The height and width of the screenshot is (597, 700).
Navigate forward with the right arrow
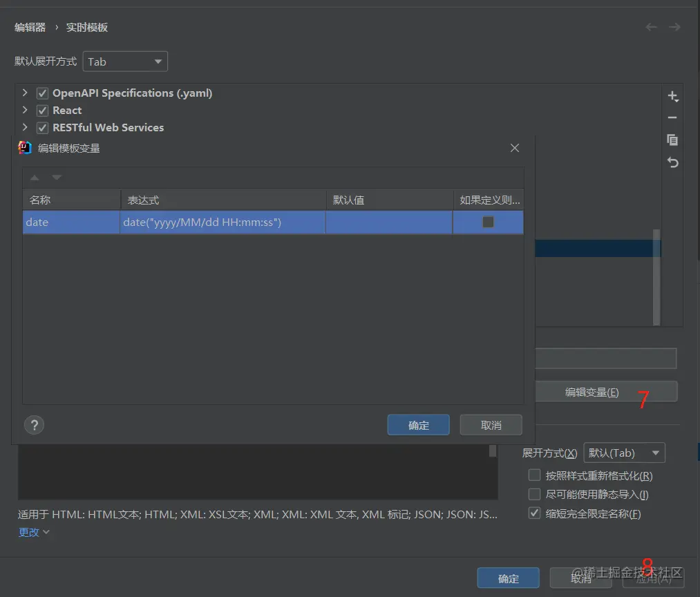pos(674,27)
